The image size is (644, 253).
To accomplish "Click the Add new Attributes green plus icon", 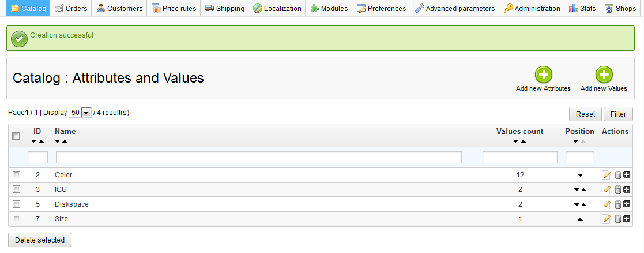I will pyautogui.click(x=543, y=75).
